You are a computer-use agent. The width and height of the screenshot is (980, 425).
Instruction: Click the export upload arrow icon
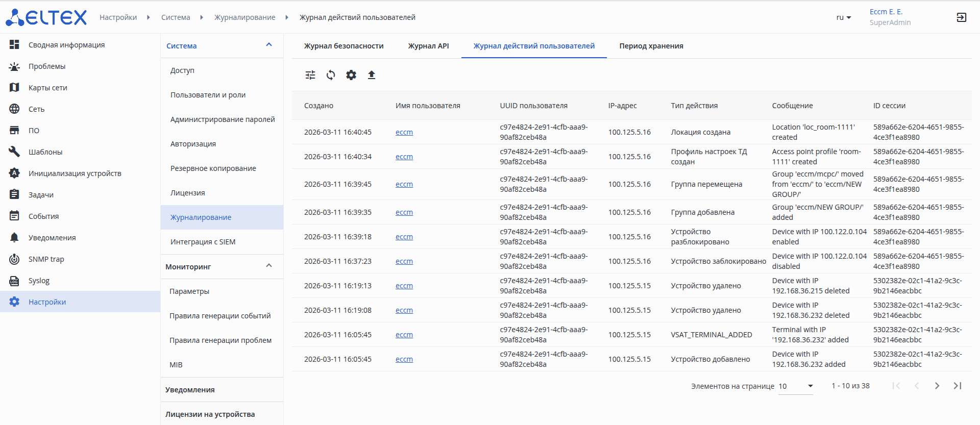(x=372, y=75)
